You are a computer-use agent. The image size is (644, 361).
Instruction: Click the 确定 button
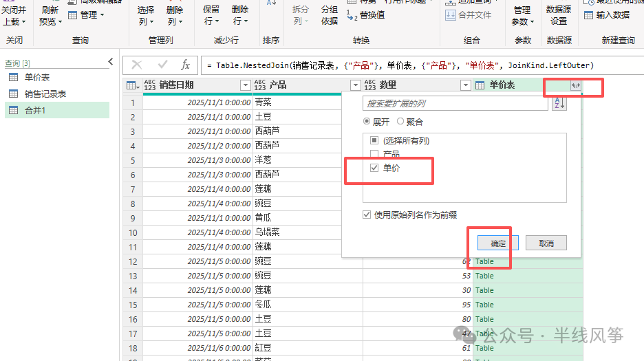pyautogui.click(x=497, y=243)
